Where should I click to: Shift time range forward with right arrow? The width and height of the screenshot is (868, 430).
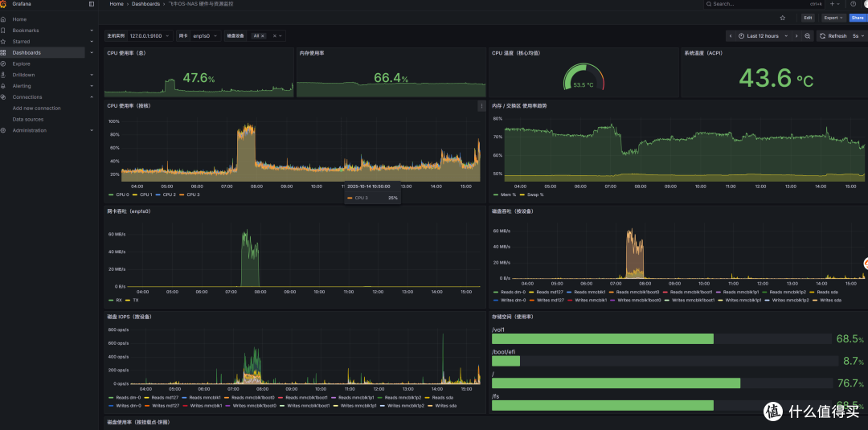796,36
